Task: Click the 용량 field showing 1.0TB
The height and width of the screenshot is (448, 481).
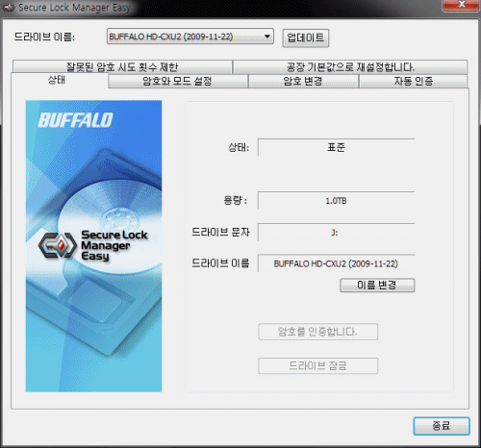Action: [x=336, y=201]
